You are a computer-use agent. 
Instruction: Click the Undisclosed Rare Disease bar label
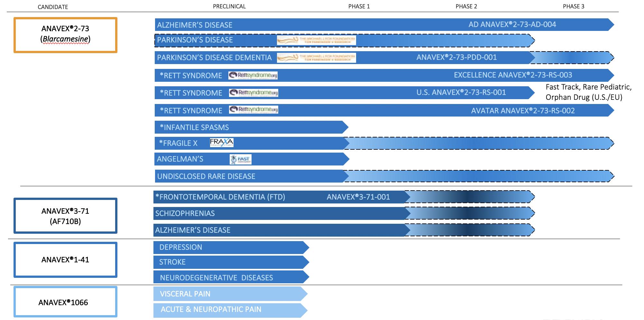click(206, 176)
